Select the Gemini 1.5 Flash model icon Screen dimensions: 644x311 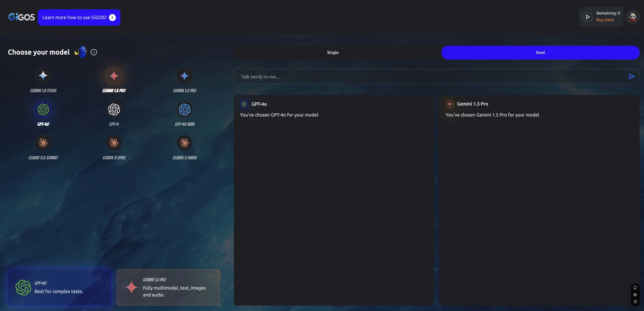click(x=43, y=76)
